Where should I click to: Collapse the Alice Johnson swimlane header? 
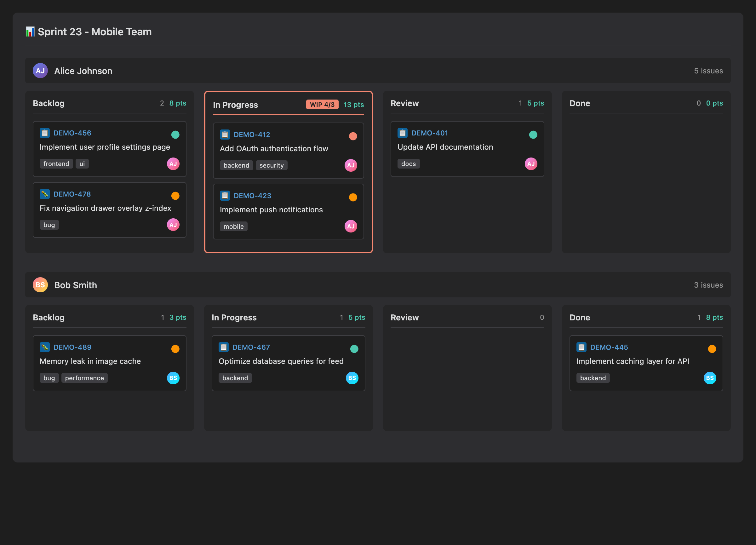tap(378, 71)
